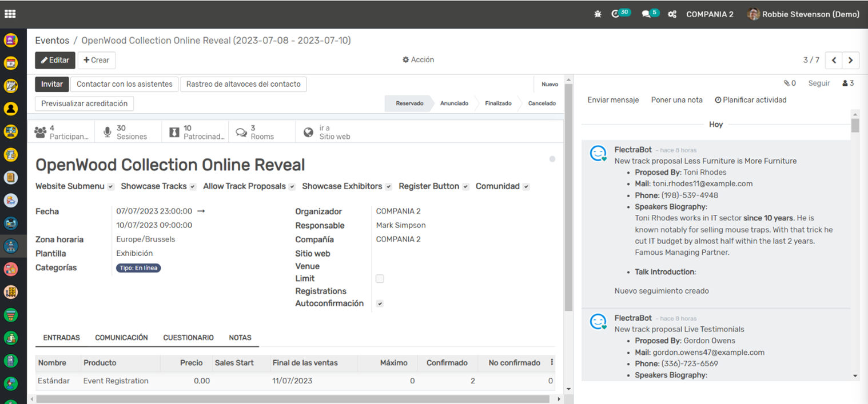Switch to the Cuestionario tab
This screenshot has width=868, height=404.
(188, 338)
